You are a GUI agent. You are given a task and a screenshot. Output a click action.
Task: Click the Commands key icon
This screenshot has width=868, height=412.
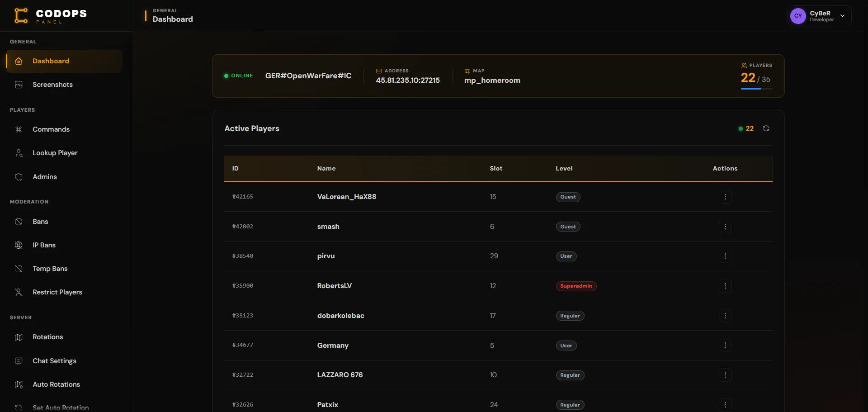pos(19,129)
